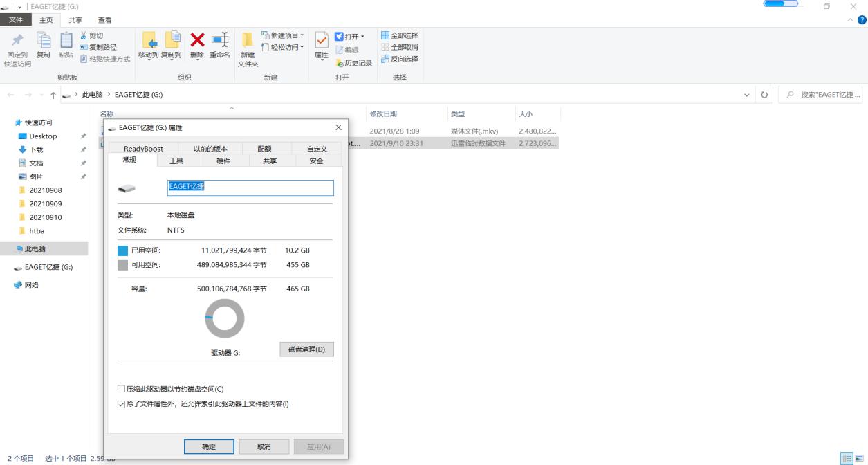Image resolution: width=868 pixels, height=465 pixels.
Task: Click the Cut (剪切) scissors command
Action: pyautogui.click(x=92, y=35)
